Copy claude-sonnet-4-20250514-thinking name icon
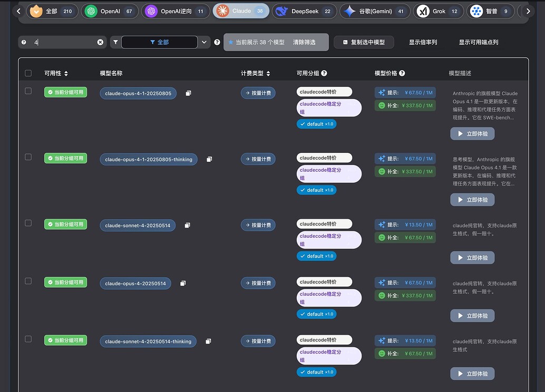This screenshot has height=392, width=545. click(208, 341)
